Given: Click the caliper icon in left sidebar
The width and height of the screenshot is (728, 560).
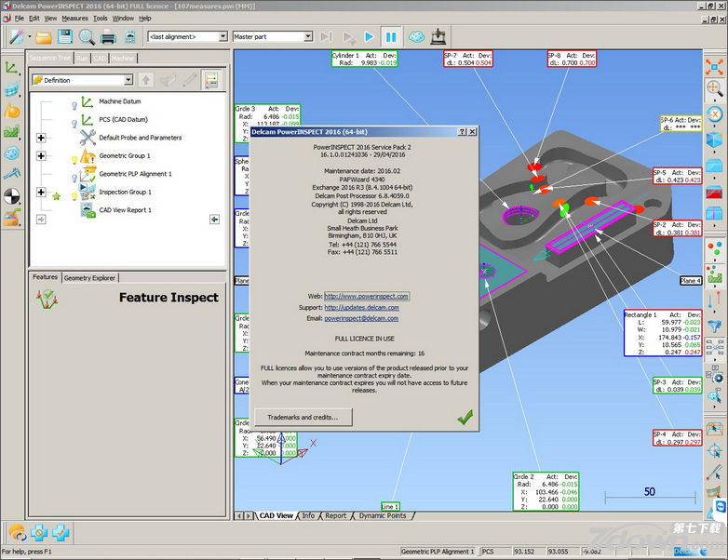Looking at the screenshot, I should [11, 174].
